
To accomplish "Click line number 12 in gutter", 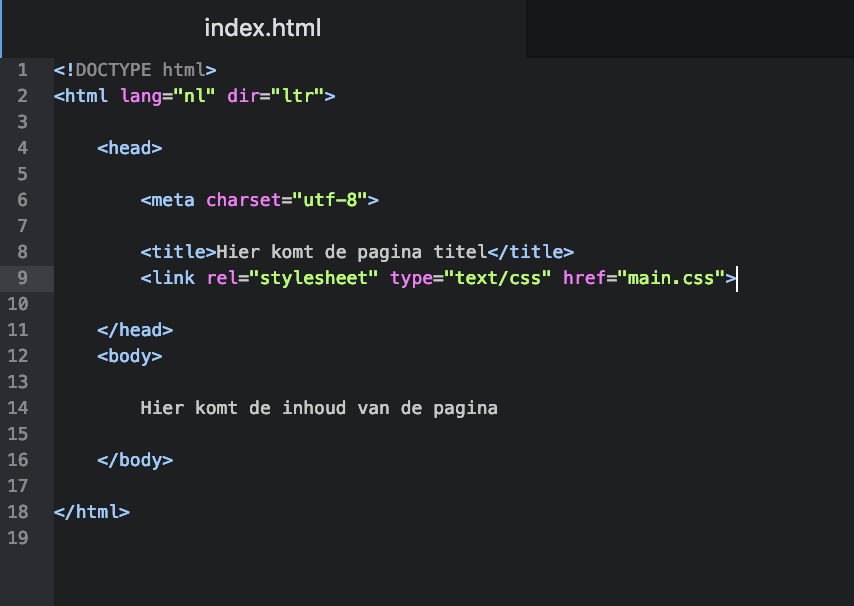I will pos(17,356).
